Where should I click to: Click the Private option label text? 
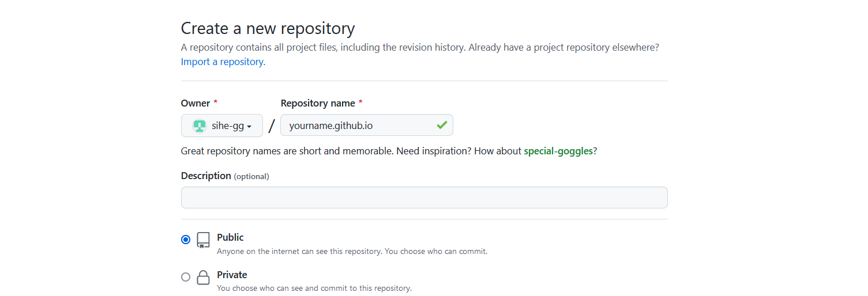(x=232, y=275)
